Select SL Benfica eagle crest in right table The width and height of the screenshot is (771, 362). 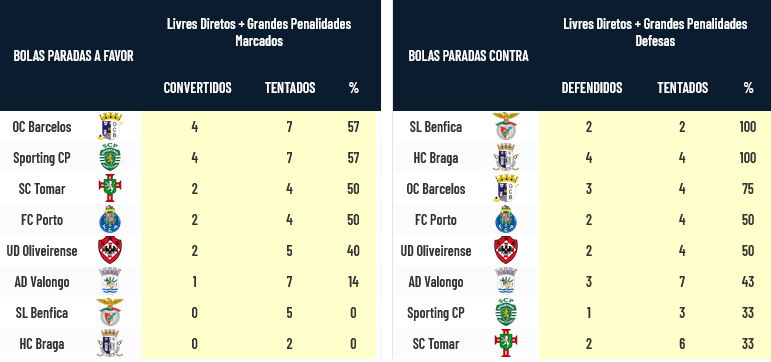point(506,127)
